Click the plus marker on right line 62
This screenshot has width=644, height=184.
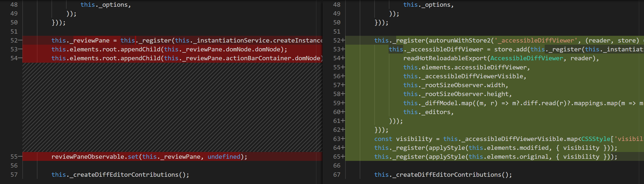pos(343,130)
